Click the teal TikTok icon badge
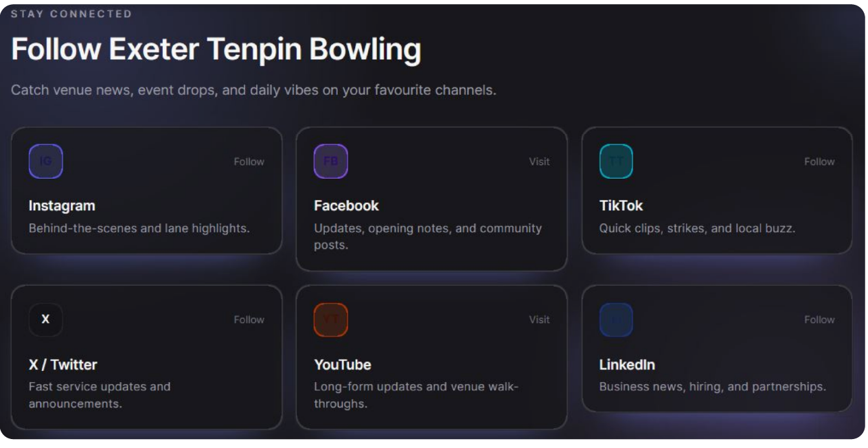Image resolution: width=868 pixels, height=448 pixels. pyautogui.click(x=616, y=161)
